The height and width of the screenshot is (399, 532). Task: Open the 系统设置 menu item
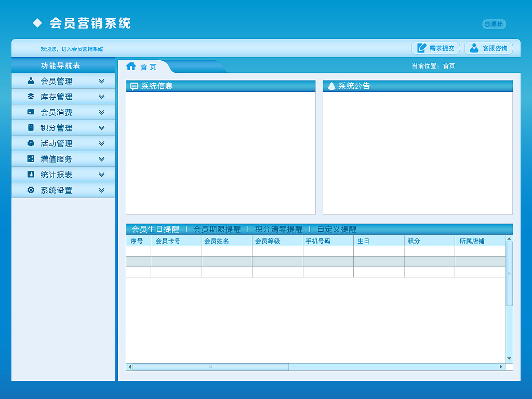(63, 190)
